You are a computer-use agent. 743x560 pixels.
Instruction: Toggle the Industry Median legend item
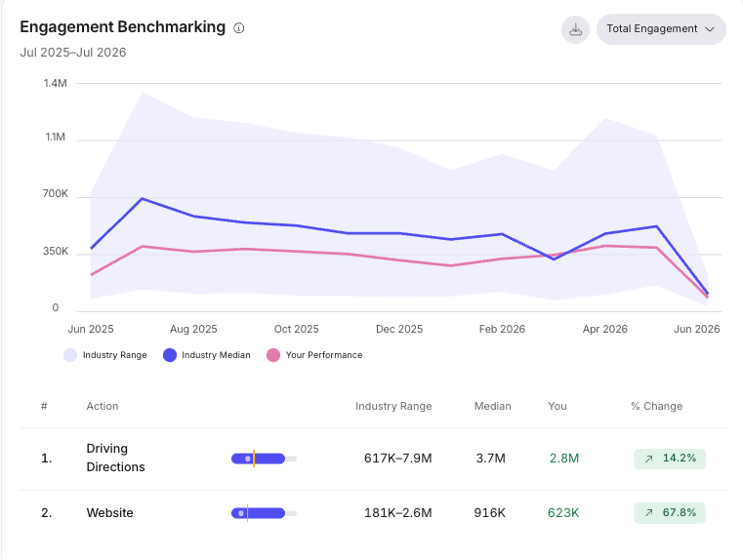tap(207, 355)
